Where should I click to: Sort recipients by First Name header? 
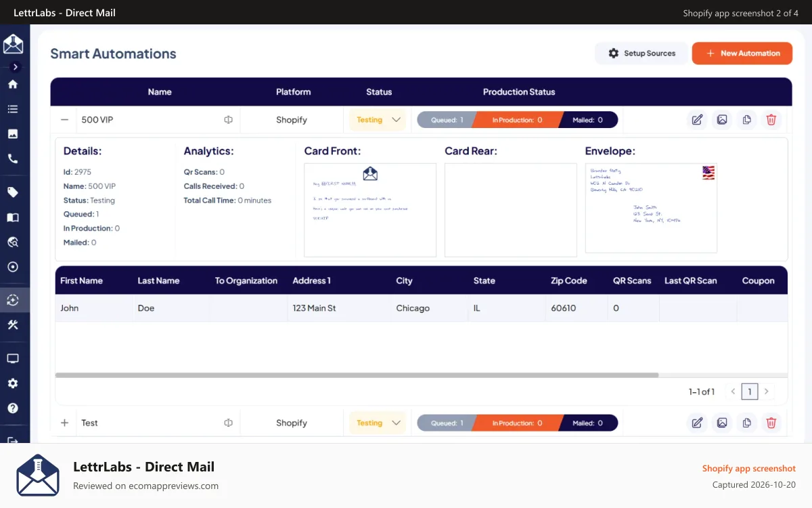pos(81,280)
